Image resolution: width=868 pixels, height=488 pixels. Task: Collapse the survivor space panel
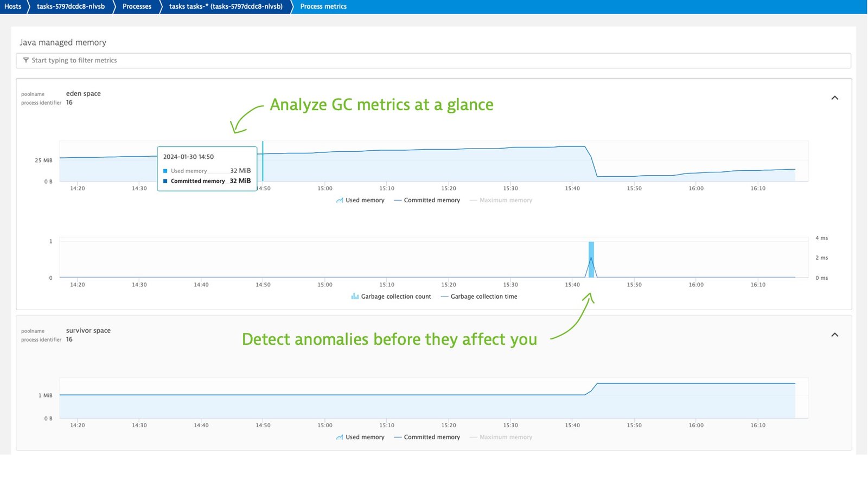point(834,335)
